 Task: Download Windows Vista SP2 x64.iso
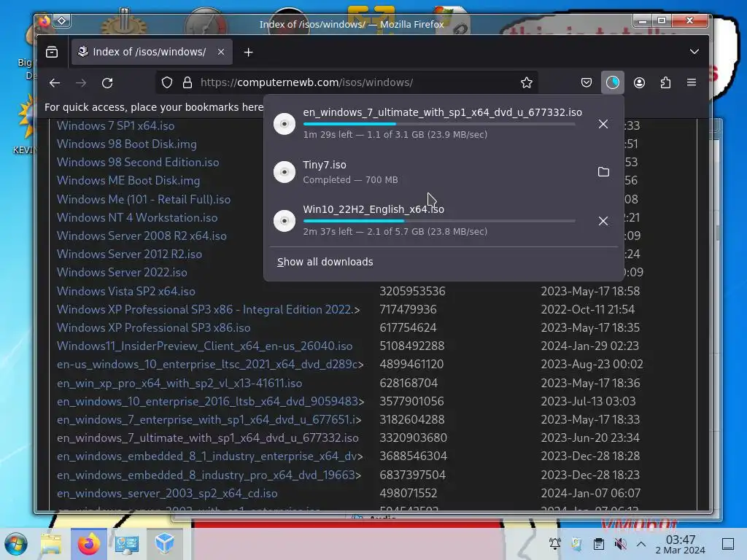tap(126, 291)
